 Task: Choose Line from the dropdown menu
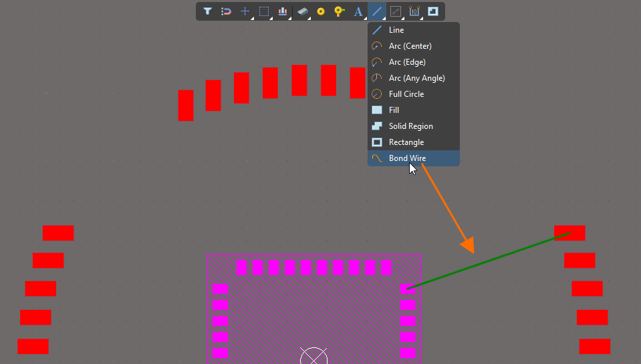[x=414, y=30]
